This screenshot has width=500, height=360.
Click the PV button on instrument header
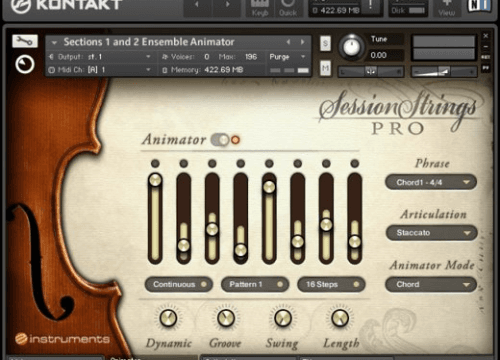pos(486,68)
